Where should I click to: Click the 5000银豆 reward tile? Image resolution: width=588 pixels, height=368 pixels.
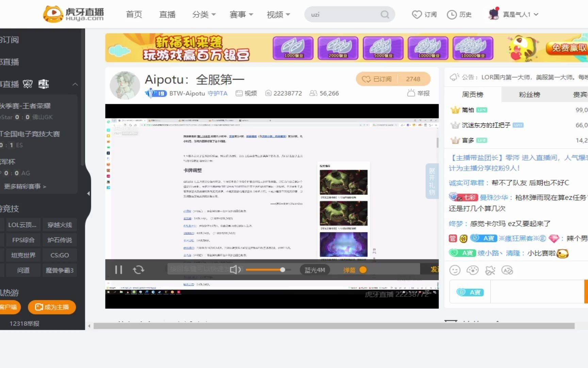click(383, 48)
